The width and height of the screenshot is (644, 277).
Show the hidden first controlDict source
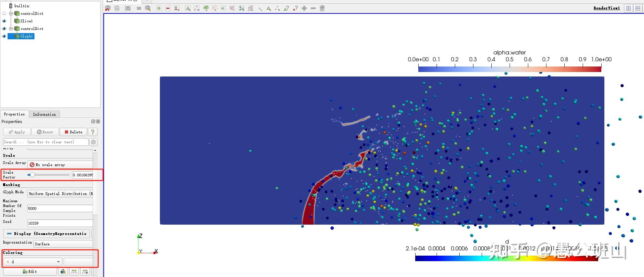[4, 13]
